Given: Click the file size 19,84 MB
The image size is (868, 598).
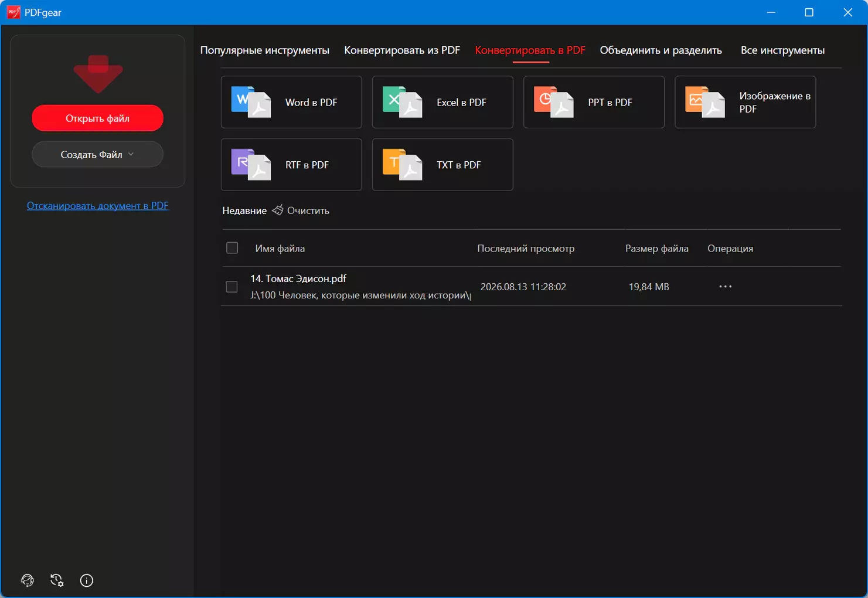Looking at the screenshot, I should (649, 287).
